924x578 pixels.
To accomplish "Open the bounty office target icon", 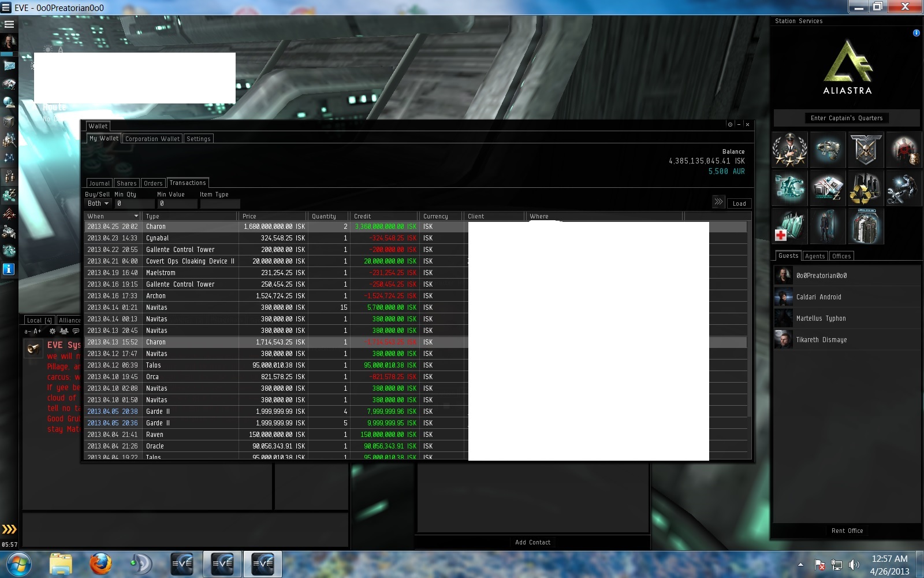I will (903, 150).
